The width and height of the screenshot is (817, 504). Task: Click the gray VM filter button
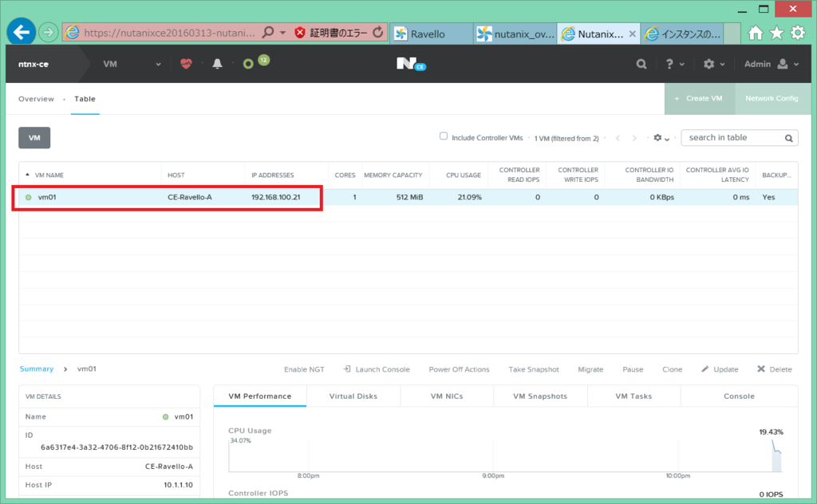click(x=34, y=138)
